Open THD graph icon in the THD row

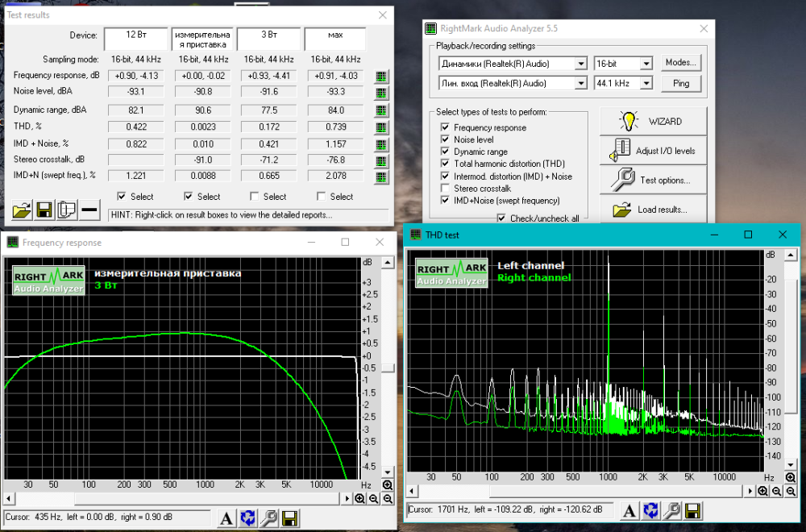381,127
